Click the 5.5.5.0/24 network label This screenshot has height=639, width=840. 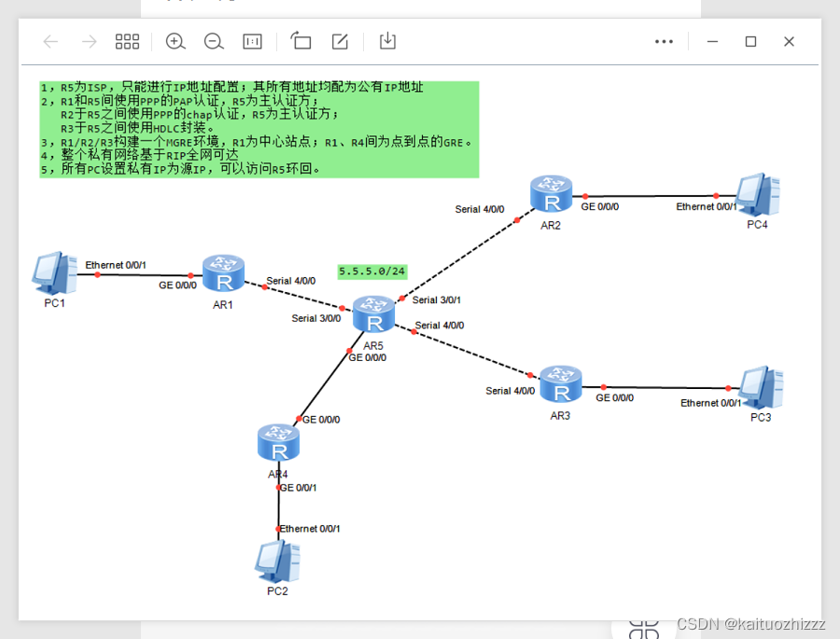click(x=372, y=271)
